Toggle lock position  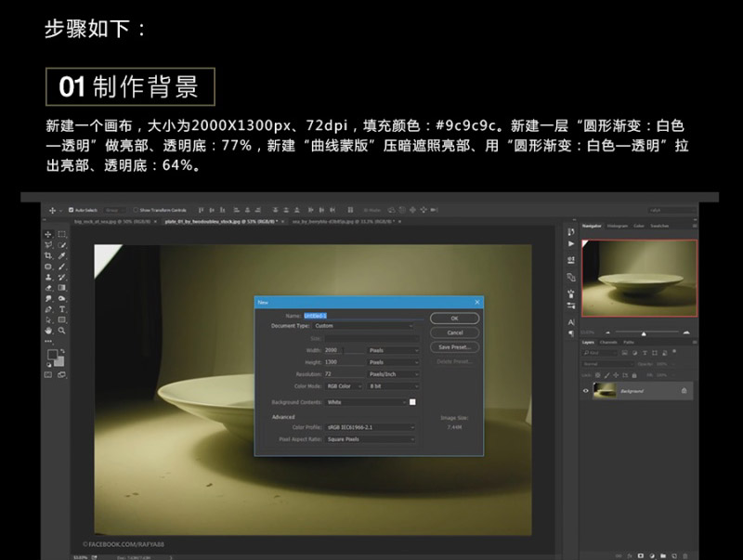coord(616,375)
